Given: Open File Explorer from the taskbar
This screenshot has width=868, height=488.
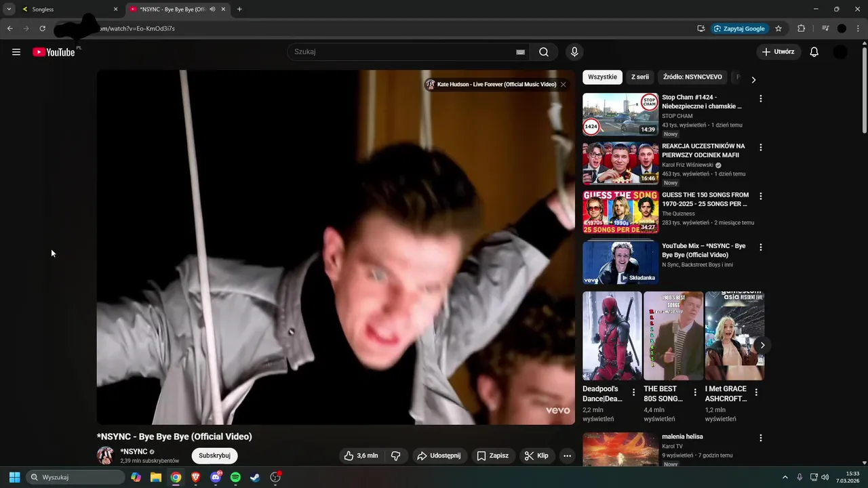Looking at the screenshot, I should point(156,477).
